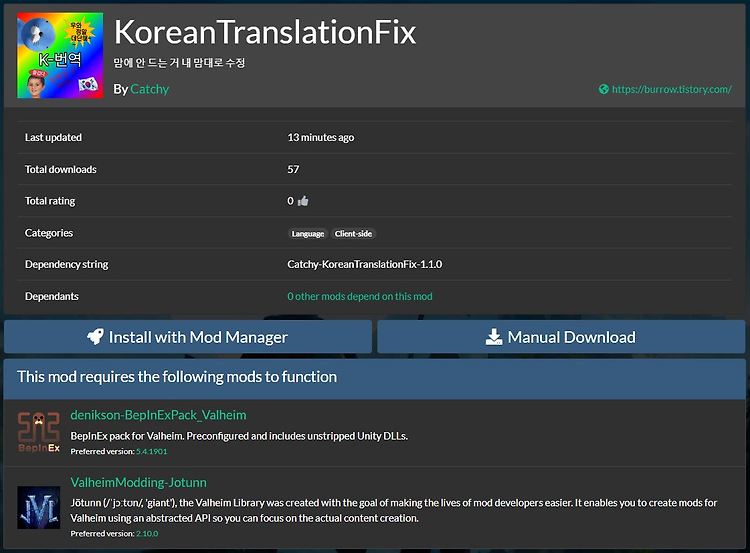The image size is (750, 553).
Task: Click the 'Dependency string' row label
Action: pos(66,265)
